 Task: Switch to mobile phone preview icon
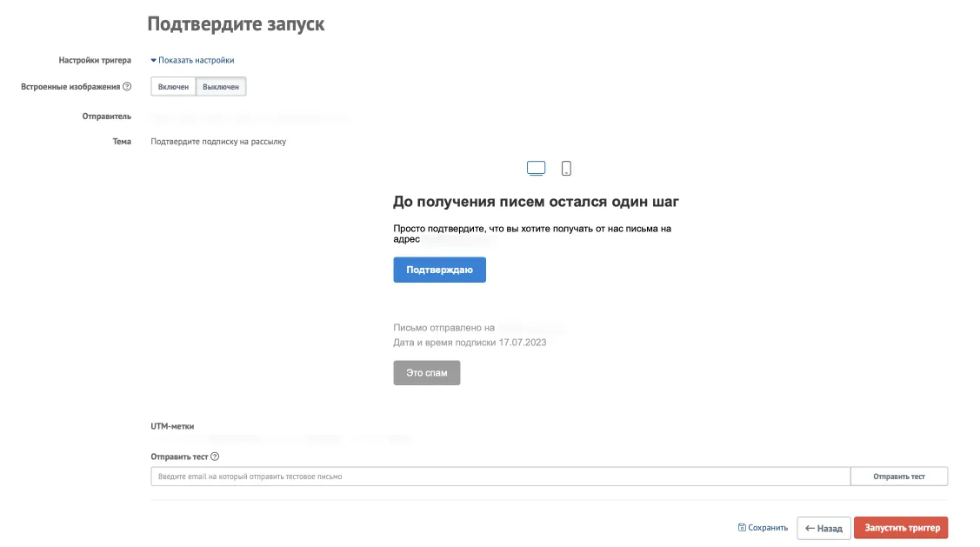[566, 168]
